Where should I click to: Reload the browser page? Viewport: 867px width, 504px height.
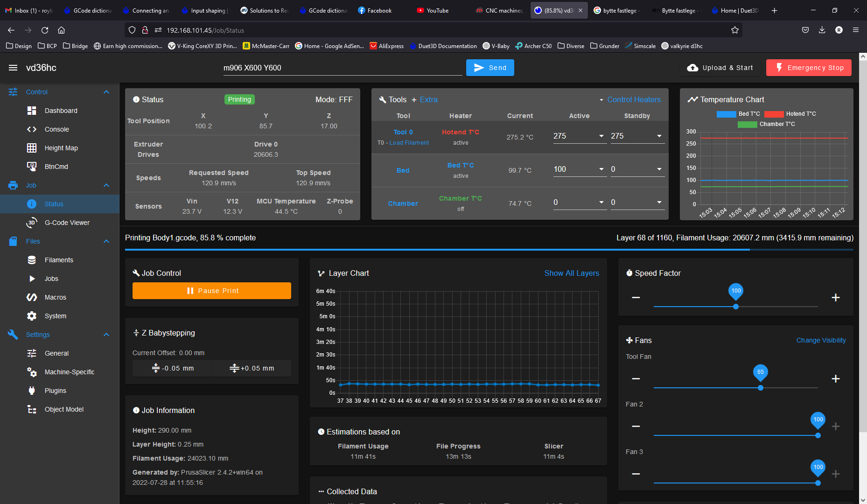click(x=45, y=30)
